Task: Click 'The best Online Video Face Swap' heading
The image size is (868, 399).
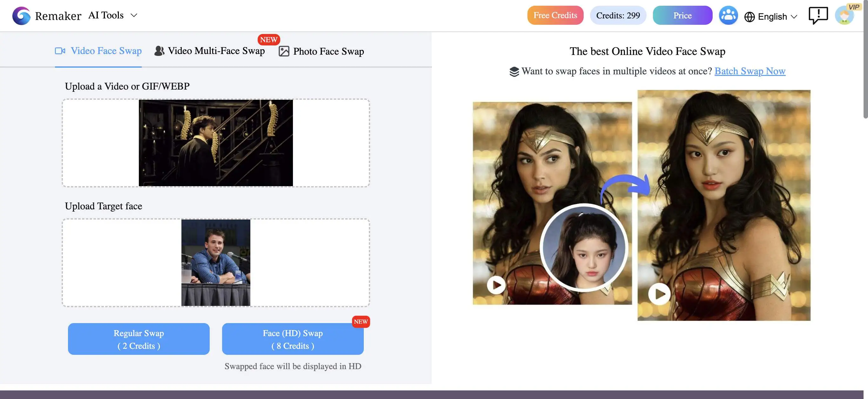Action: 647,51
